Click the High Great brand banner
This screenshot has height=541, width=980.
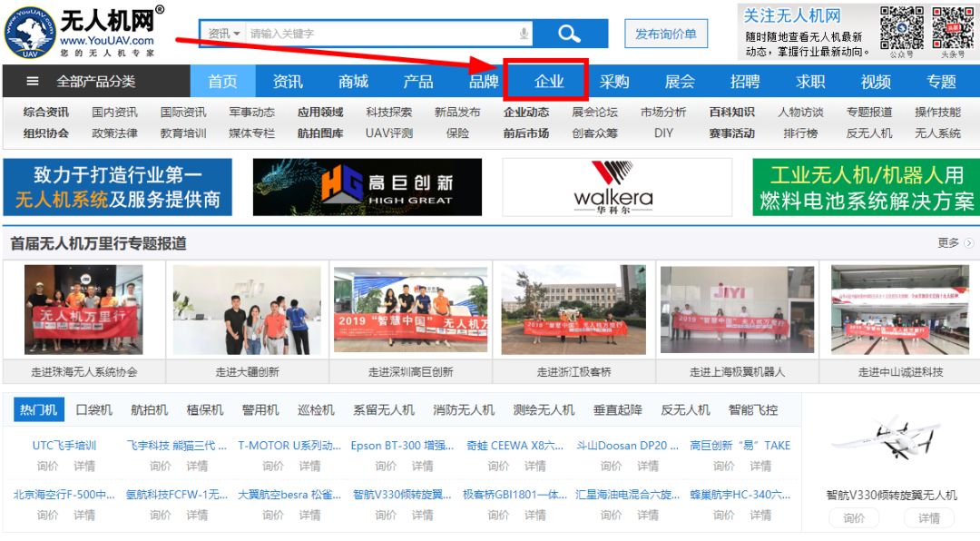(367, 187)
